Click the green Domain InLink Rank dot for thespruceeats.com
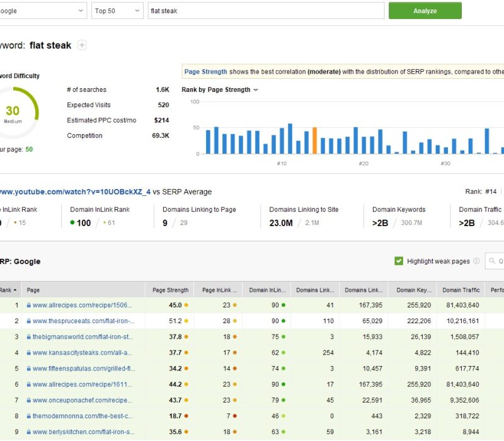Image resolution: width=504 pixels, height=441 pixels. [283, 321]
